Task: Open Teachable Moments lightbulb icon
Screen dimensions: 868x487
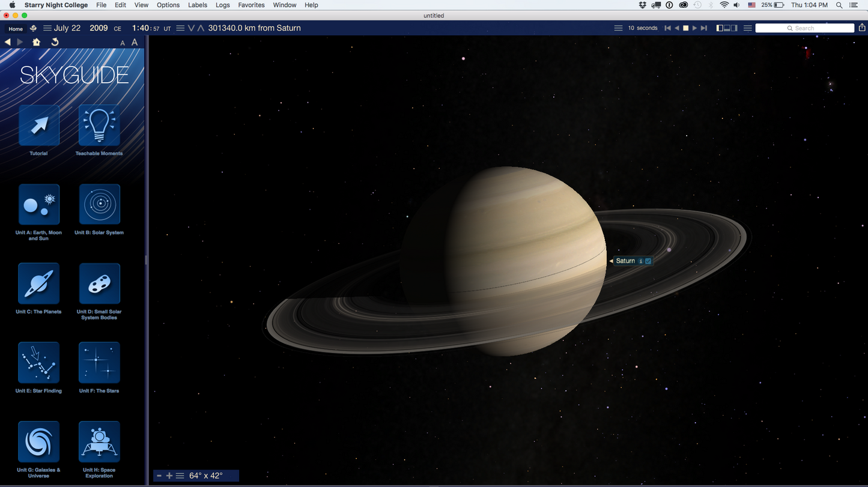Action: 99,126
